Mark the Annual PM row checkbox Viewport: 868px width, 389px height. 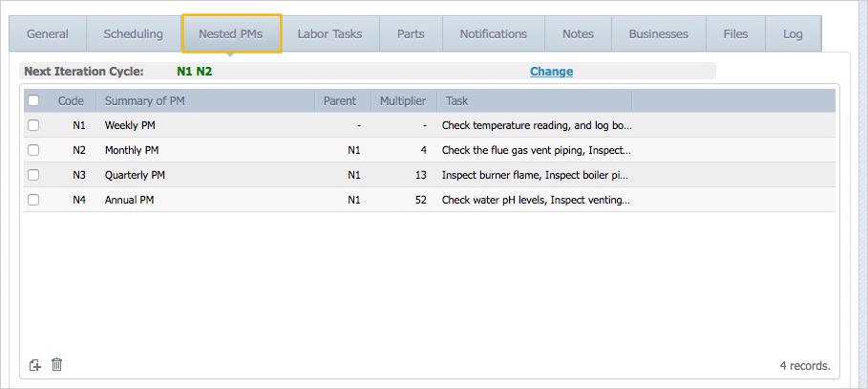click(34, 200)
